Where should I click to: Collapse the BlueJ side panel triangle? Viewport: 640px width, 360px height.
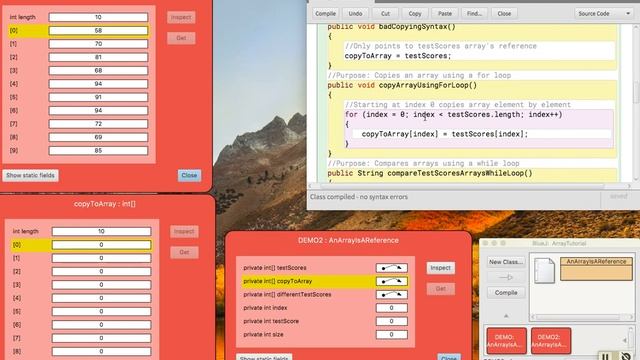[x=506, y=316]
